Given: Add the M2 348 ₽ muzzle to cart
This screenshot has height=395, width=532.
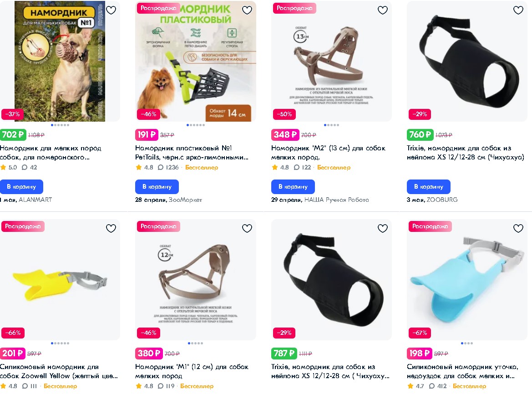Looking at the screenshot, I should 293,186.
